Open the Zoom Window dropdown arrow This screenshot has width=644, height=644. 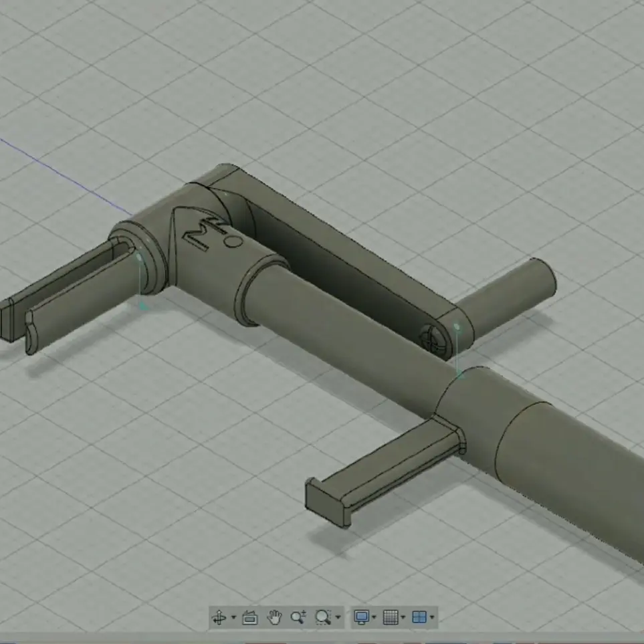(338, 617)
